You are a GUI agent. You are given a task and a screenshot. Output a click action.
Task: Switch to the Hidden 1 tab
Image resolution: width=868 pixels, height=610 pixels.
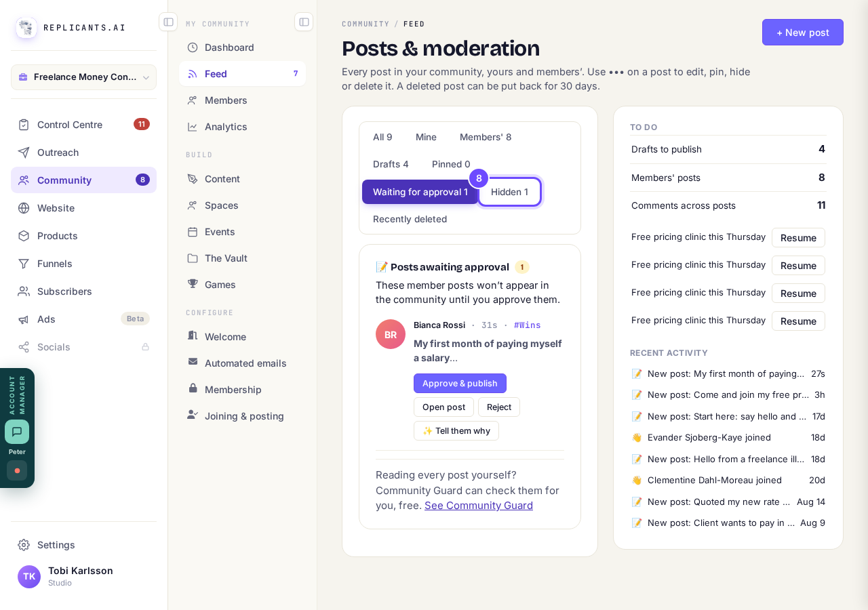point(509,192)
